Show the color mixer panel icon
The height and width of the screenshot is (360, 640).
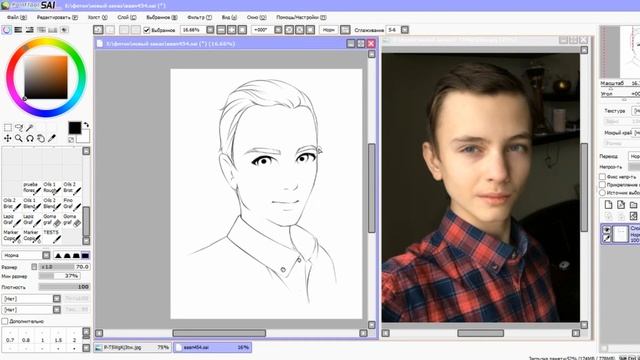coord(41,30)
